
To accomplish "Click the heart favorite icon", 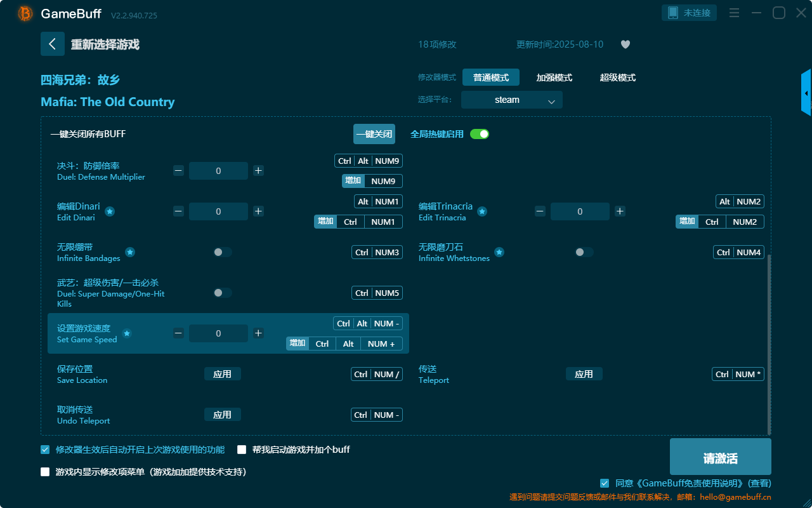I will [625, 44].
